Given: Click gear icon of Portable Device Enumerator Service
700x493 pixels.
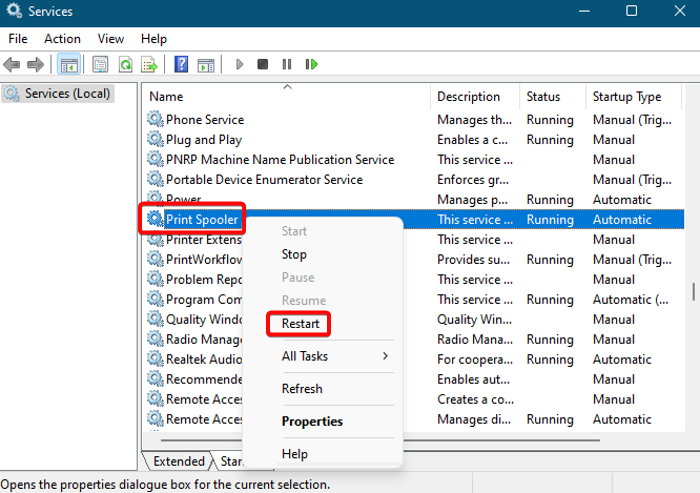Looking at the screenshot, I should coord(155,179).
